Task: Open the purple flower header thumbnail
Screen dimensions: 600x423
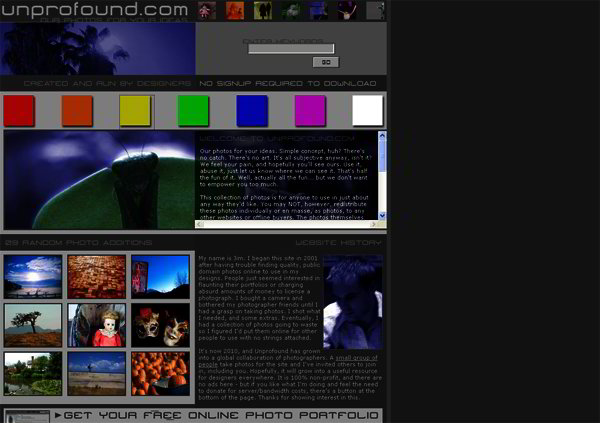Action: [347, 11]
